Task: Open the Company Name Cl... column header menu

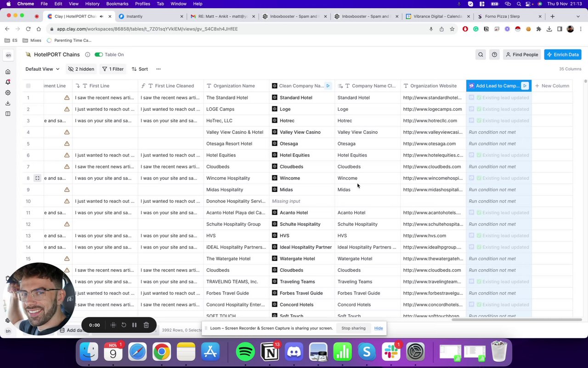Action: 367,86
